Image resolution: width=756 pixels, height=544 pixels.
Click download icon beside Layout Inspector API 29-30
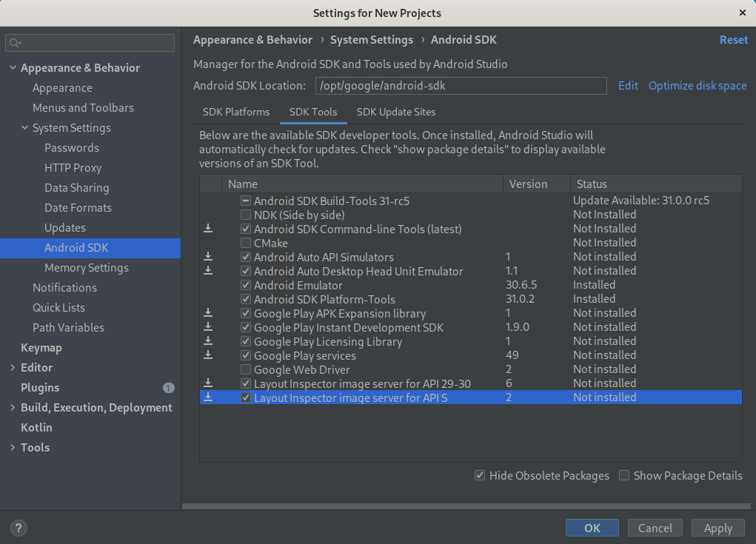click(208, 383)
